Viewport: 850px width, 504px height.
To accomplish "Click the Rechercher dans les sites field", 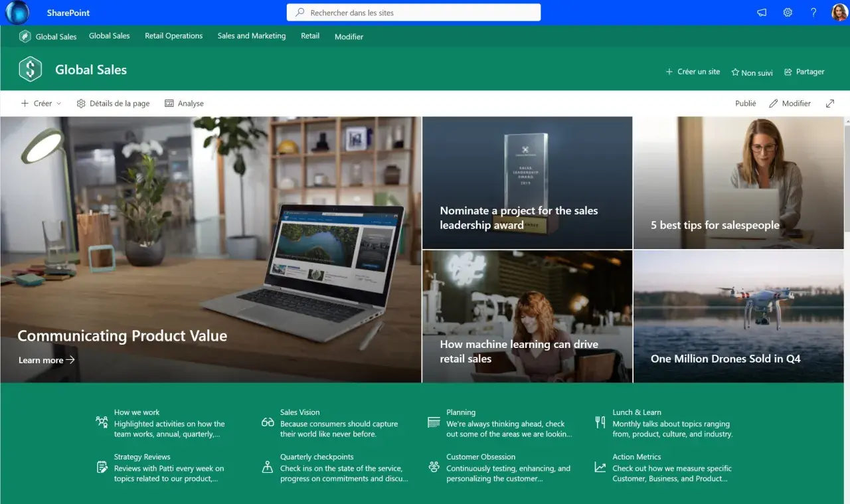I will 414,13.
